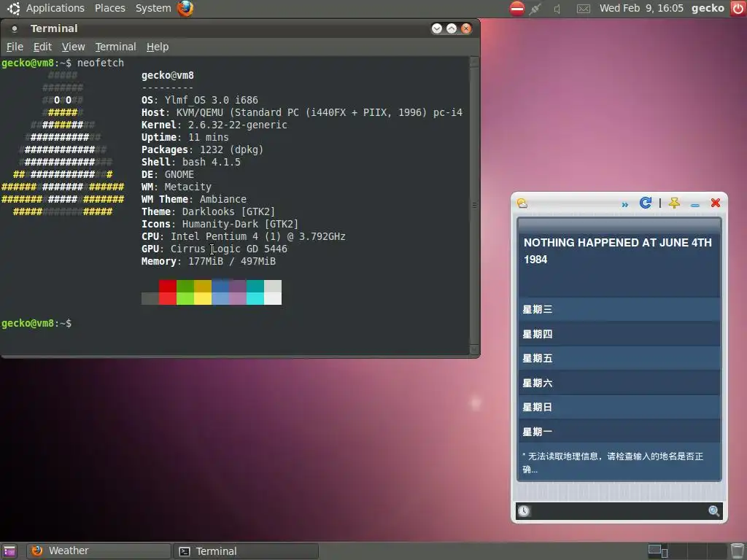Select the 星期三 forecast row

pos(619,309)
